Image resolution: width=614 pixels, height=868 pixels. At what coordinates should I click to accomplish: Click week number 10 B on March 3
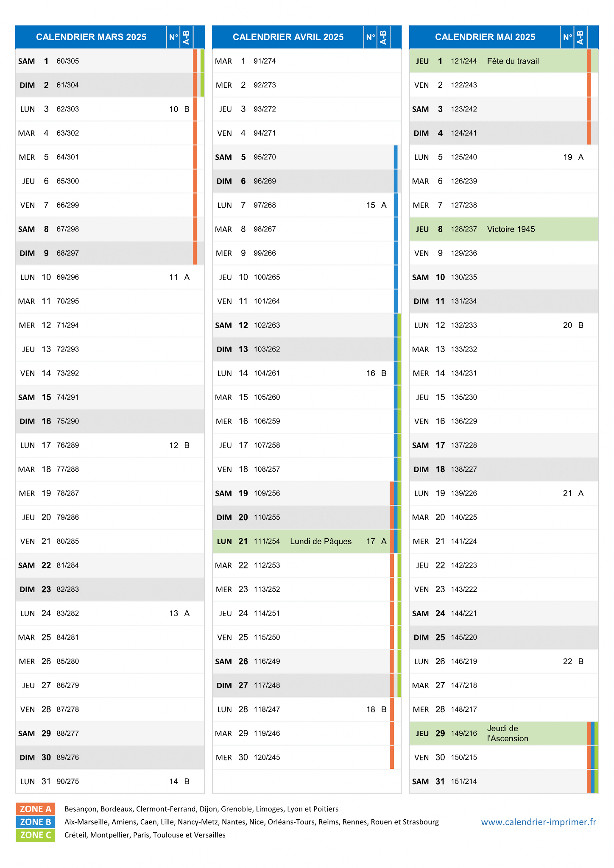[179, 109]
